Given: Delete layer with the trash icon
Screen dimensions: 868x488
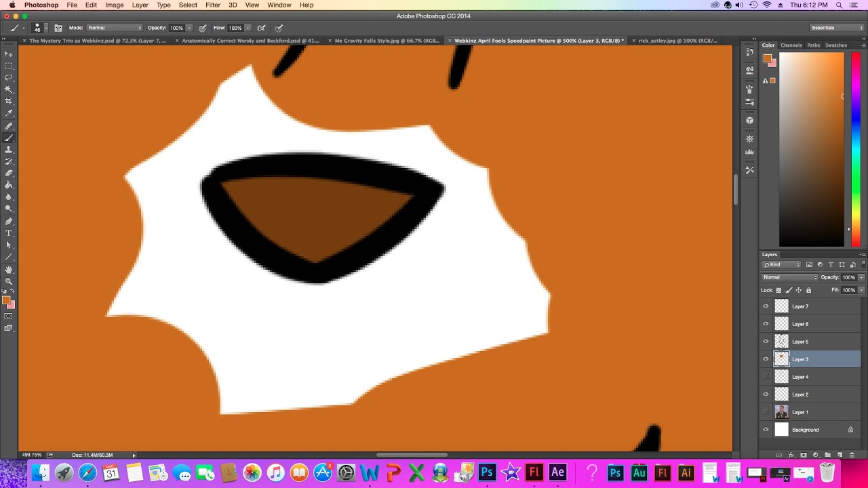Looking at the screenshot, I should point(852,455).
